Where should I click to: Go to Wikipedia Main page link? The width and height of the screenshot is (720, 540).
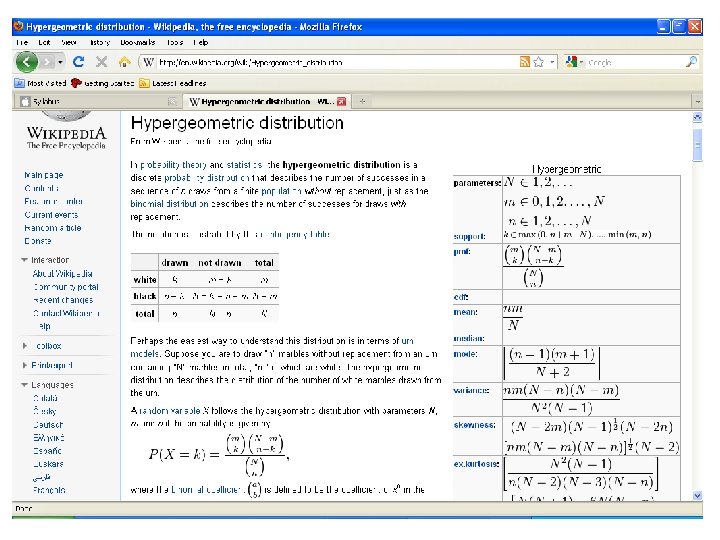pyautogui.click(x=44, y=175)
